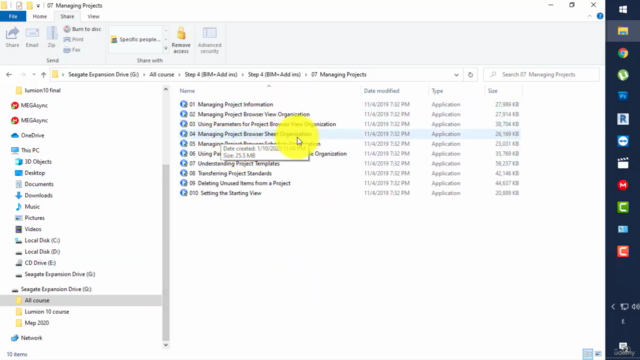Expand address bar history dropdown
This screenshot has width=640, height=360.
click(456, 75)
